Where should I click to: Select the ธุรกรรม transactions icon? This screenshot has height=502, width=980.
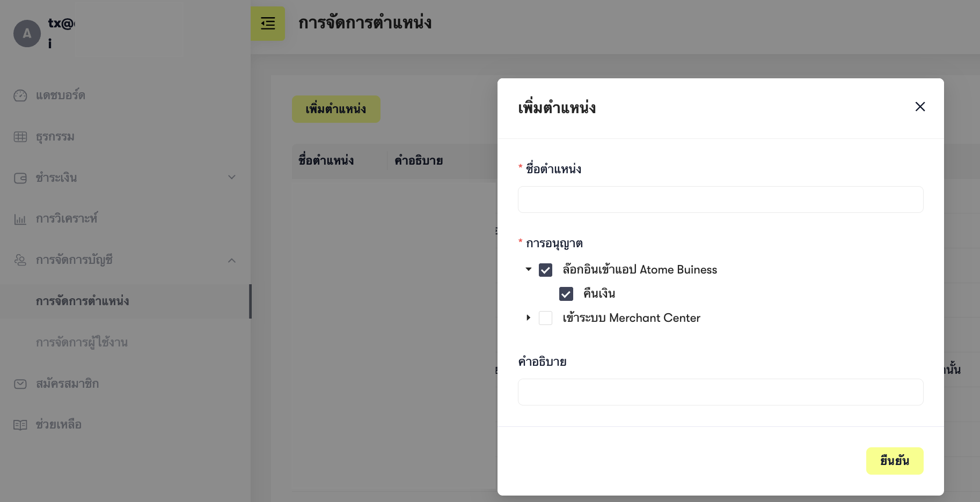(20, 136)
